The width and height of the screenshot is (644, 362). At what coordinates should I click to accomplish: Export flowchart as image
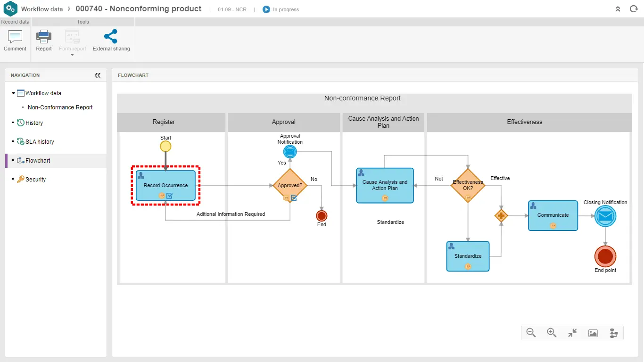593,333
